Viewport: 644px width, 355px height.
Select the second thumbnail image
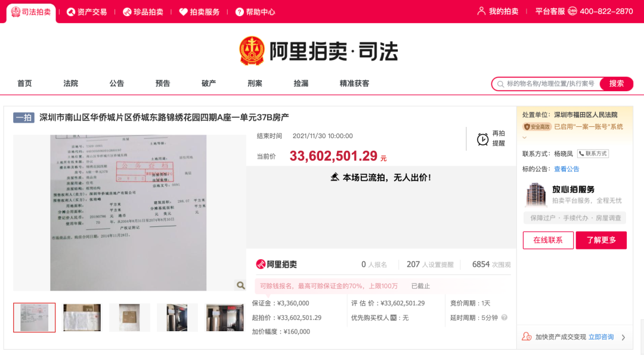click(x=82, y=317)
